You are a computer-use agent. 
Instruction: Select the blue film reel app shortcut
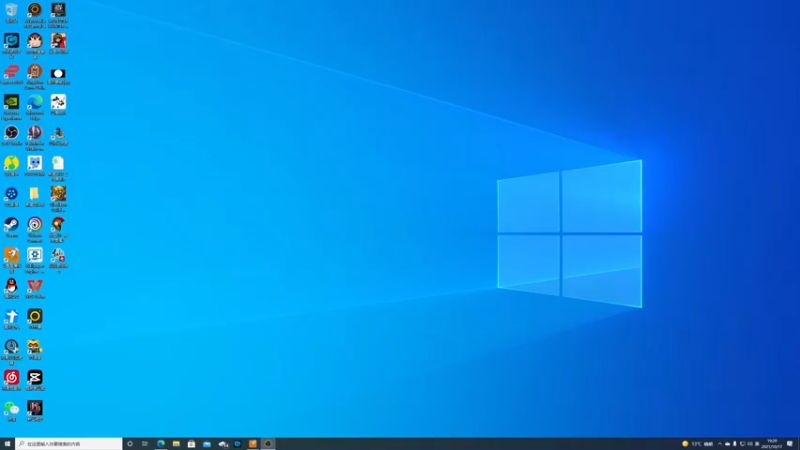[x=11, y=196]
